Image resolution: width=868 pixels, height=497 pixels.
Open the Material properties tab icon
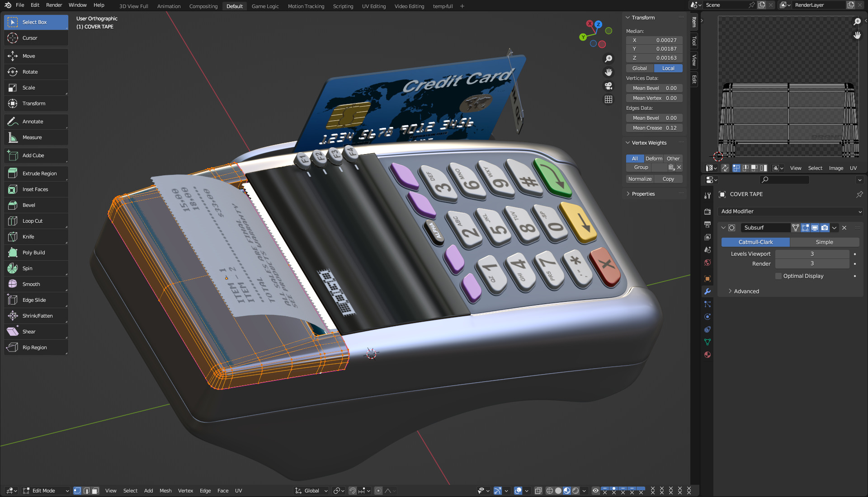point(708,355)
